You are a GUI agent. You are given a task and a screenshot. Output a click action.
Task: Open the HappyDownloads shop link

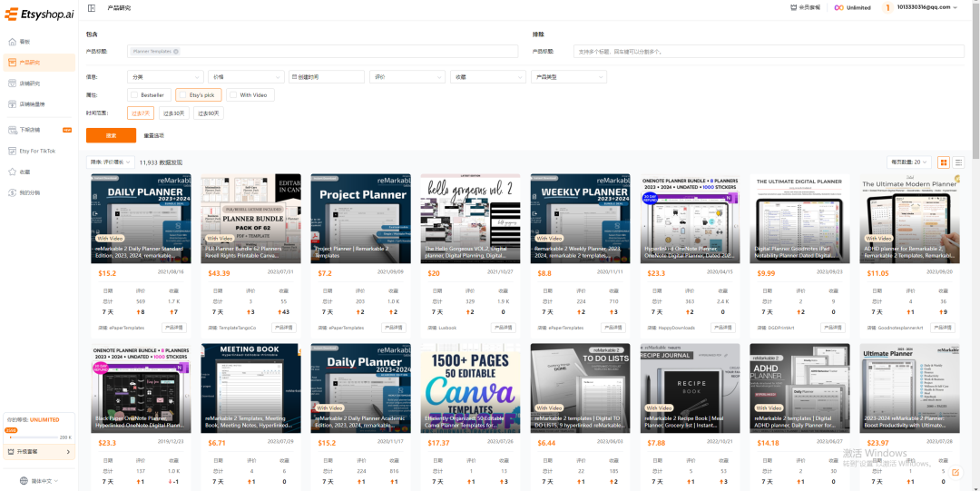(678, 328)
